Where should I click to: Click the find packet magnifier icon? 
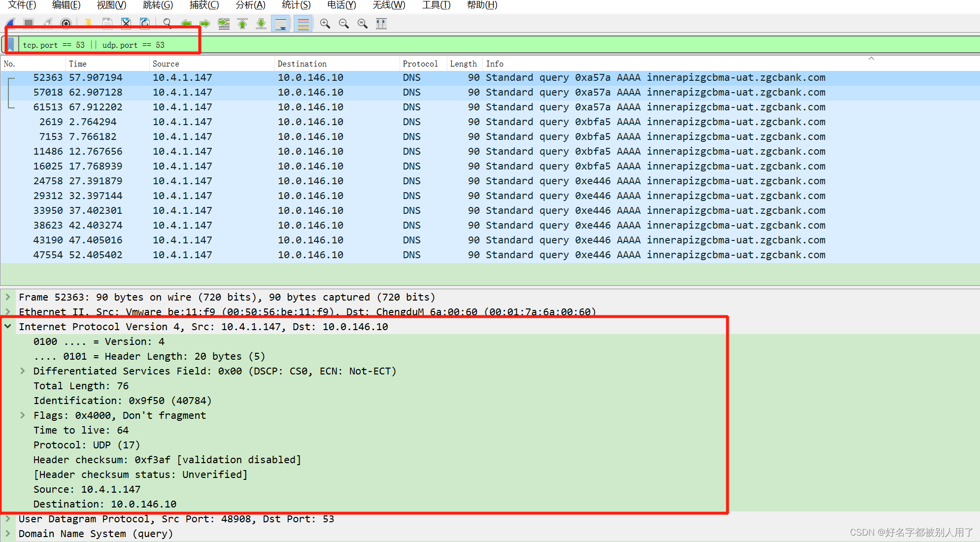coord(168,23)
